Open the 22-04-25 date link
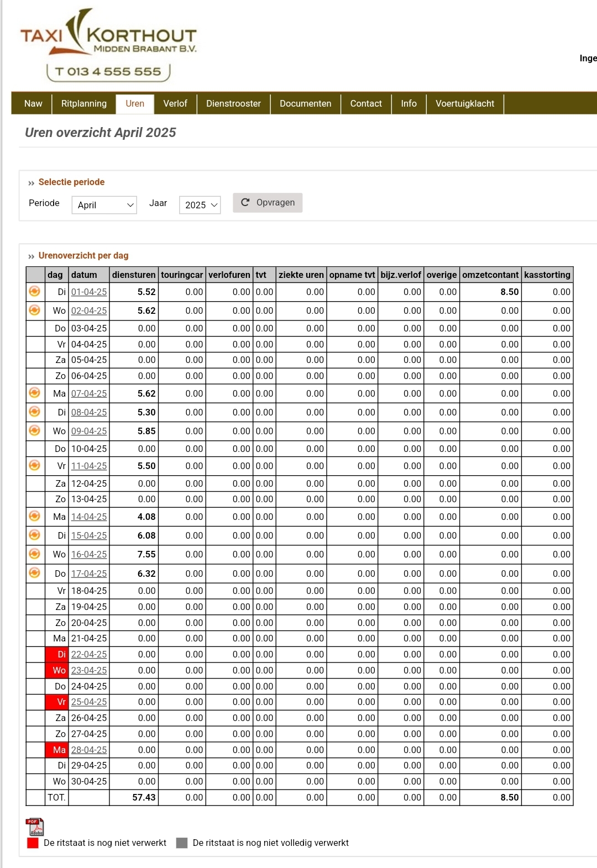 pyautogui.click(x=89, y=654)
